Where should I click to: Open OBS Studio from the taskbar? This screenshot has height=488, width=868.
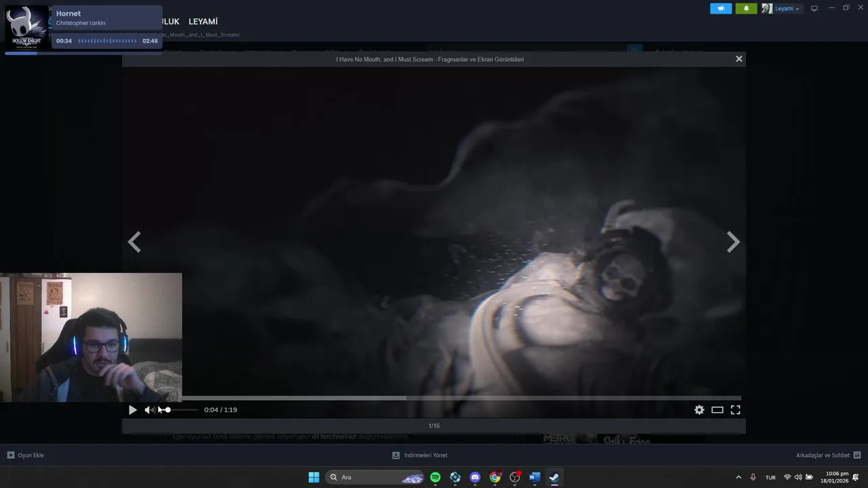[515, 477]
